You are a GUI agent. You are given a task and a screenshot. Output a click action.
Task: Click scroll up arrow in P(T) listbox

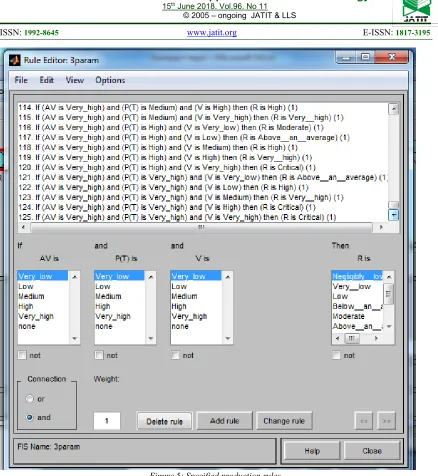[x=151, y=276]
